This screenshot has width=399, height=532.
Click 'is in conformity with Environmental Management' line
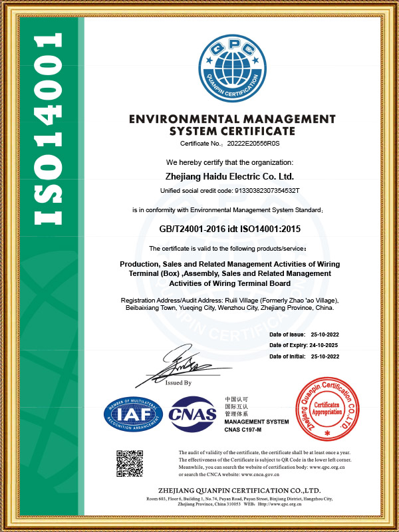(x=227, y=210)
